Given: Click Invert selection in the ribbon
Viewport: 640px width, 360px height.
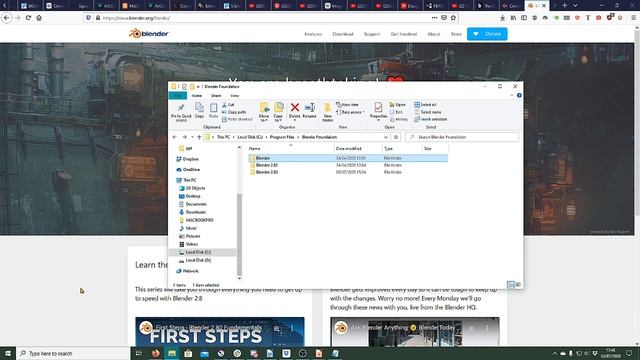Looking at the screenshot, I should point(431,119).
